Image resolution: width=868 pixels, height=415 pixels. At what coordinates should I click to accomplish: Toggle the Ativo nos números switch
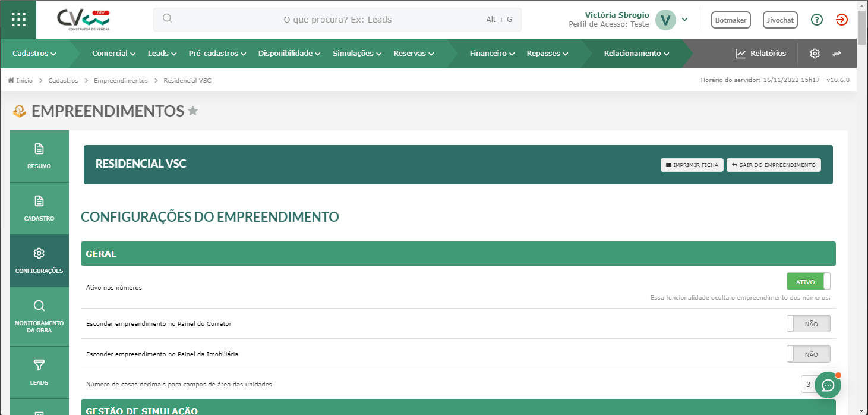click(x=808, y=281)
